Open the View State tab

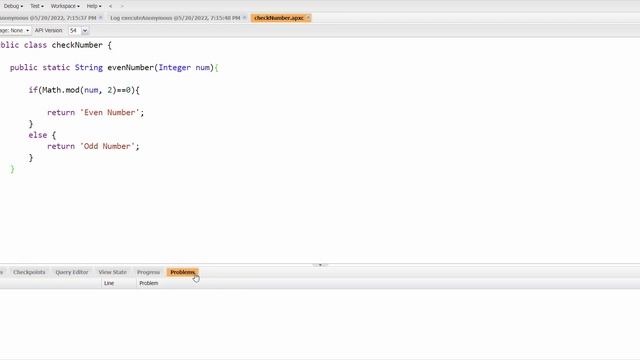click(x=113, y=272)
